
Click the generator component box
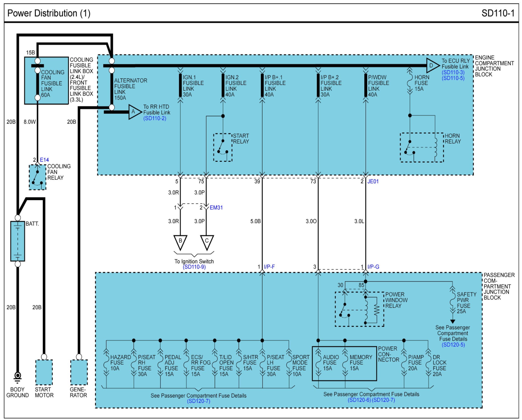point(79,372)
